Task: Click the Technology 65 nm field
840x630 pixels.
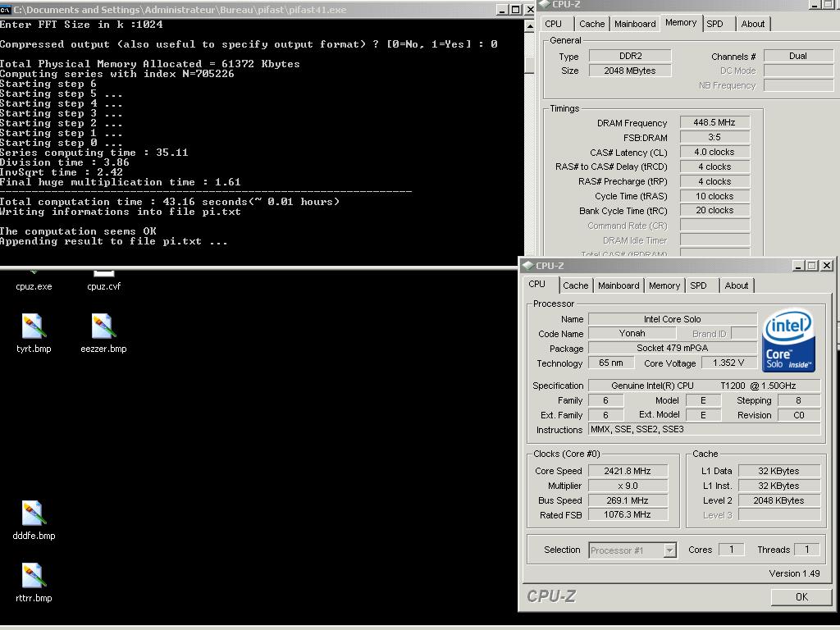Action: click(610, 363)
